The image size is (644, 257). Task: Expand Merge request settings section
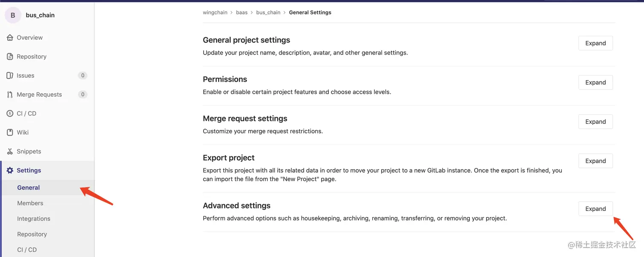pos(595,121)
